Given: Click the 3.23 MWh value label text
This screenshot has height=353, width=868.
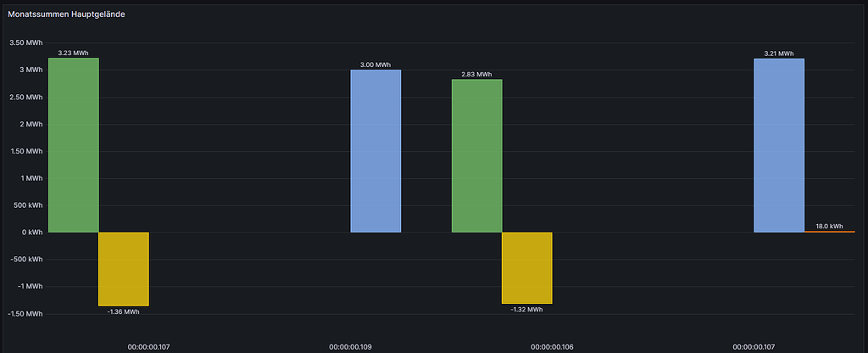Looking at the screenshot, I should pos(74,53).
